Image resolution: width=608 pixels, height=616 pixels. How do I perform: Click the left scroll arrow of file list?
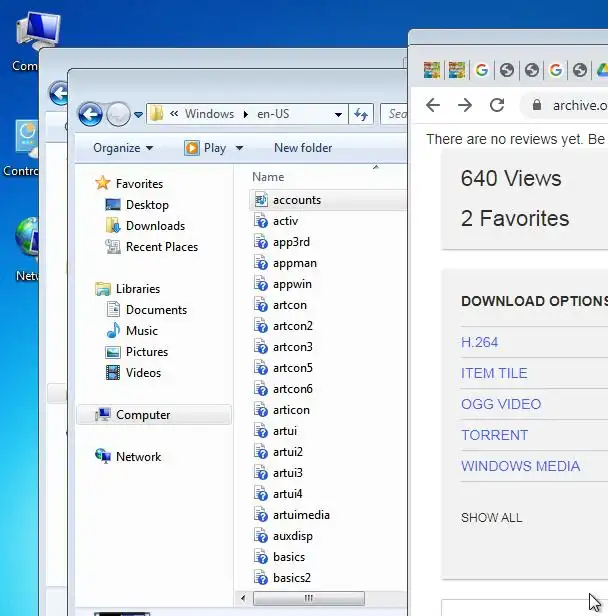coord(243,598)
